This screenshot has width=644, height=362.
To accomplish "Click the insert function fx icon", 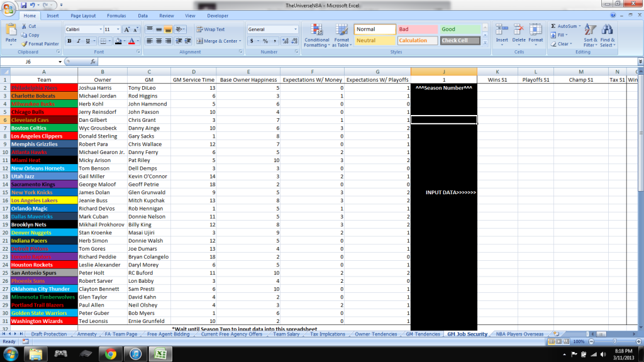I will tap(93, 62).
